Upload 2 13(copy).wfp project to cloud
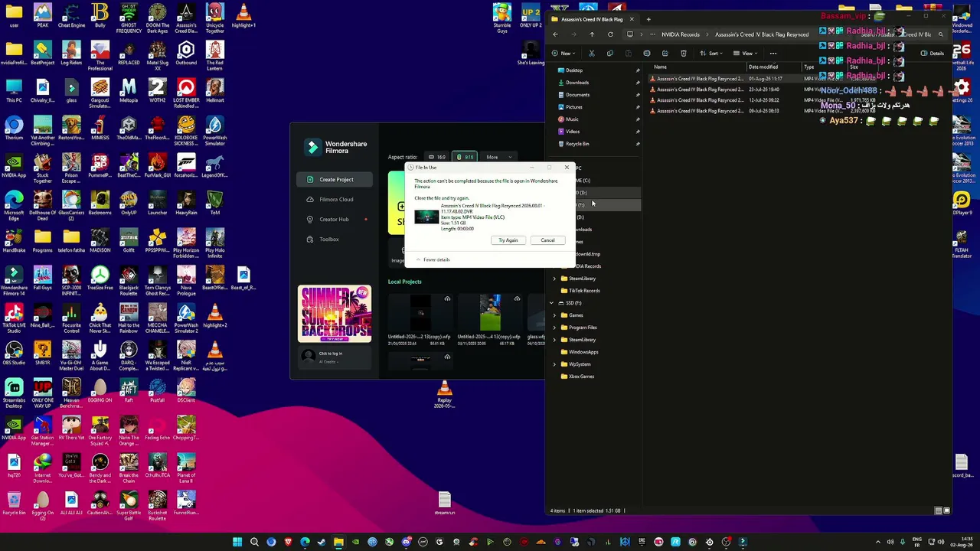Image resolution: width=980 pixels, height=551 pixels. 447,299
